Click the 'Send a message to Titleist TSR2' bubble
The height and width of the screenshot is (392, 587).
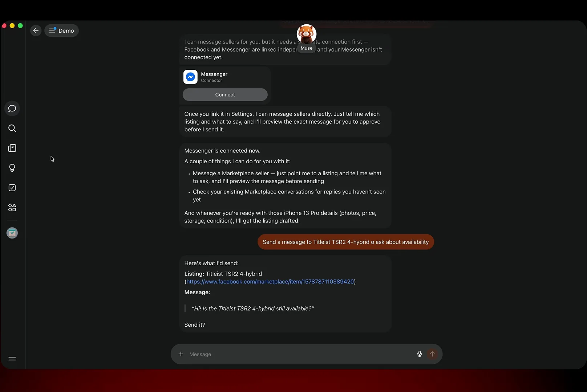(346, 242)
